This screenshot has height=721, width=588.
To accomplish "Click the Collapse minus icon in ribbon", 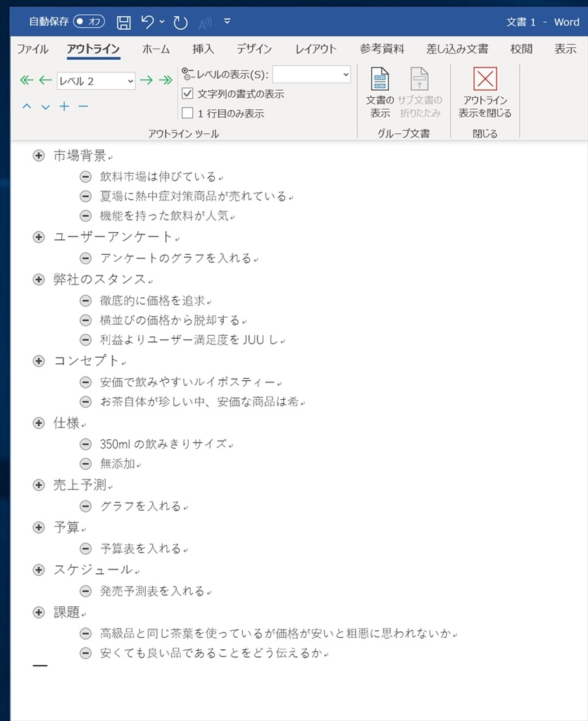I will [83, 107].
